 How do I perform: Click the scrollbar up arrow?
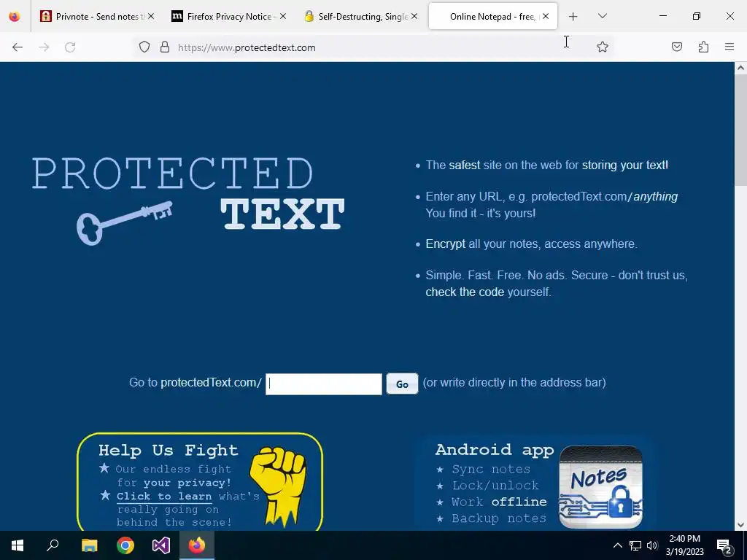click(x=740, y=68)
